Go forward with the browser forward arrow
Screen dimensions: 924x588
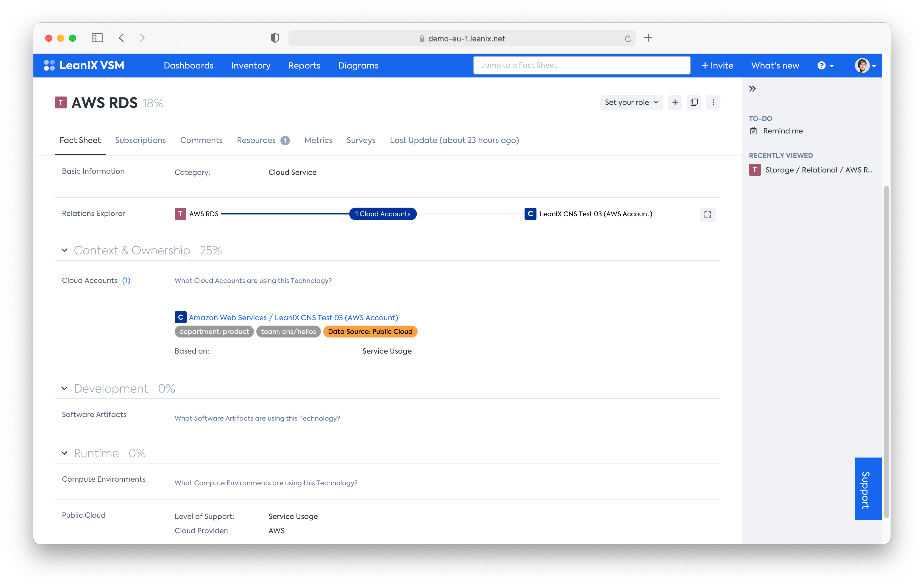[x=142, y=38]
